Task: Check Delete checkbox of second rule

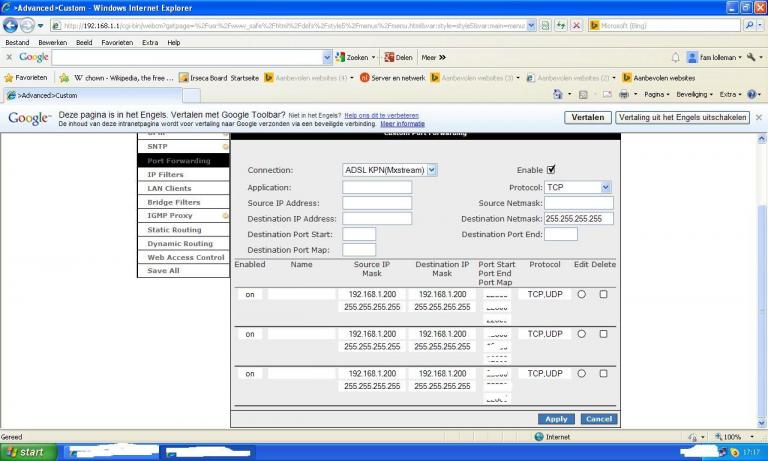Action: (x=603, y=334)
